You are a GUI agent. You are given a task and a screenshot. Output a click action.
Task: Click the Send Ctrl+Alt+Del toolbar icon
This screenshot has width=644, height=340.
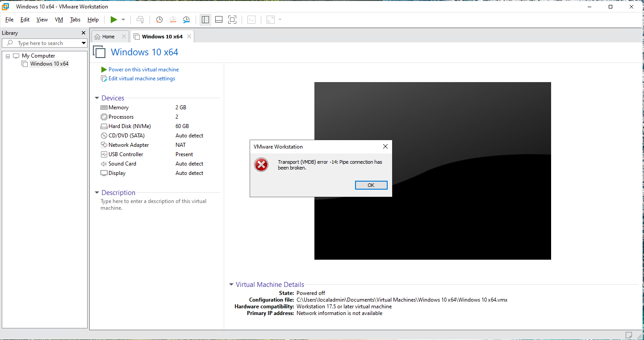[x=140, y=20]
